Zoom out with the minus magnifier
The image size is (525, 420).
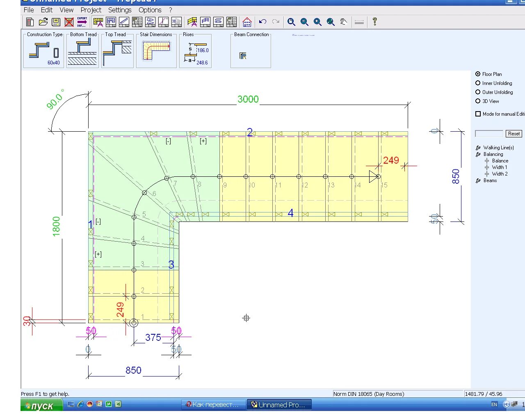(304, 22)
